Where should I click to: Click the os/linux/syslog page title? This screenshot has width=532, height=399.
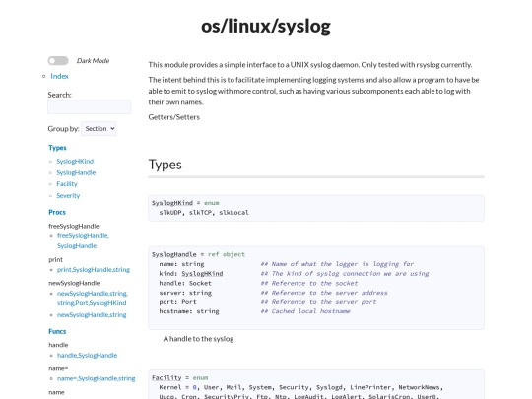point(266,27)
